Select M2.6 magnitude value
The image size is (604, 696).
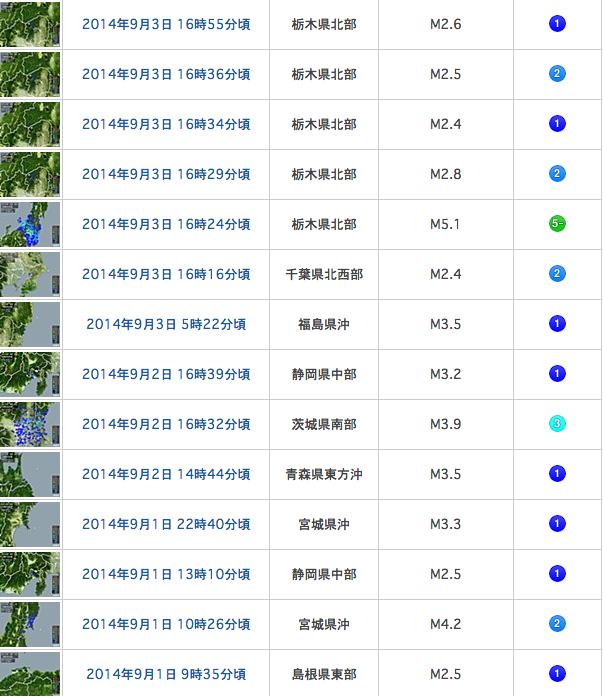click(445, 24)
